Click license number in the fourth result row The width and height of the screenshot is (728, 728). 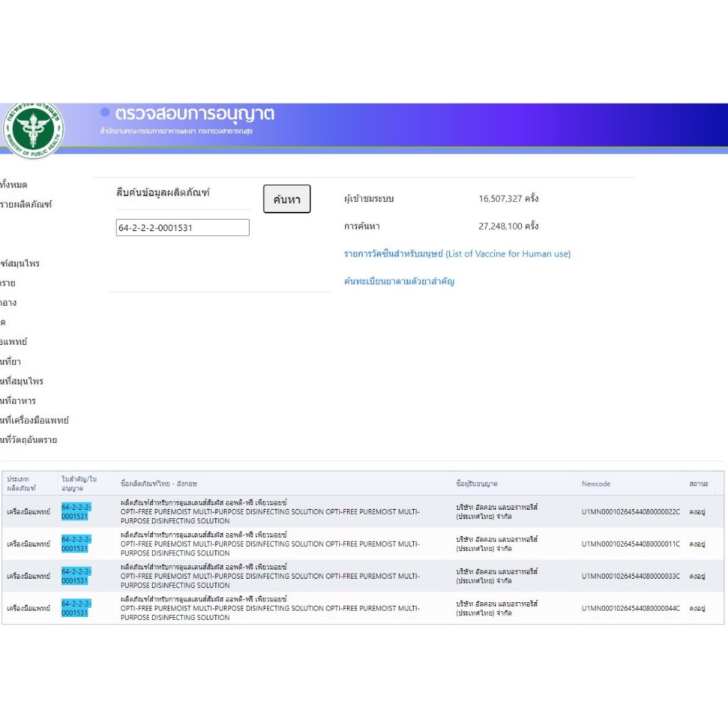tap(76, 609)
